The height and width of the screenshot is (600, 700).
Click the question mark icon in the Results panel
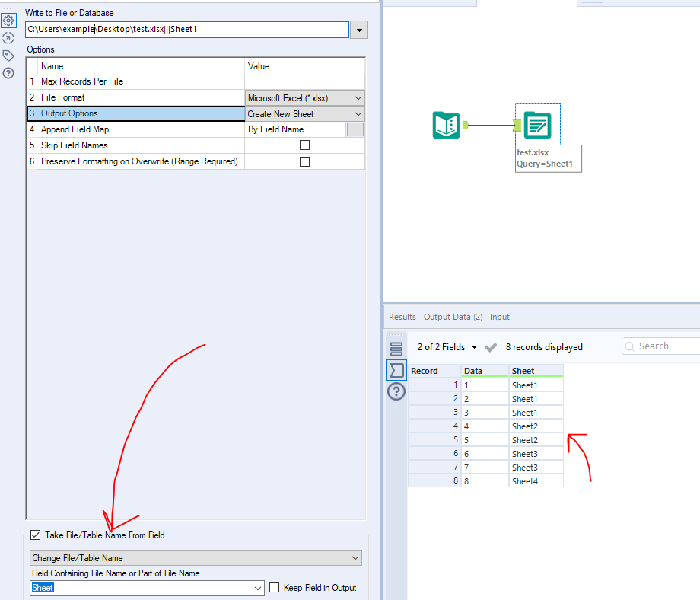[x=396, y=391]
